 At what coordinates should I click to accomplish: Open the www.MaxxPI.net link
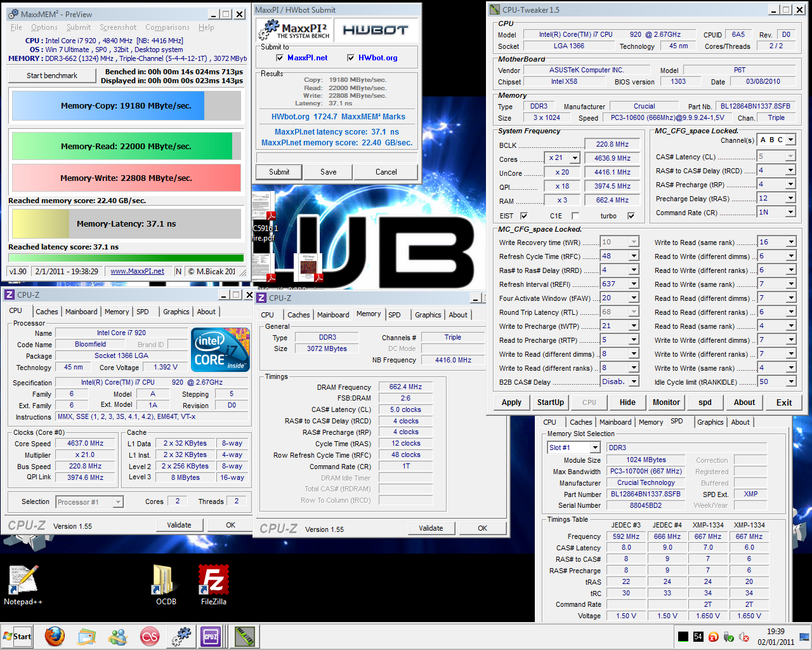click(x=137, y=272)
